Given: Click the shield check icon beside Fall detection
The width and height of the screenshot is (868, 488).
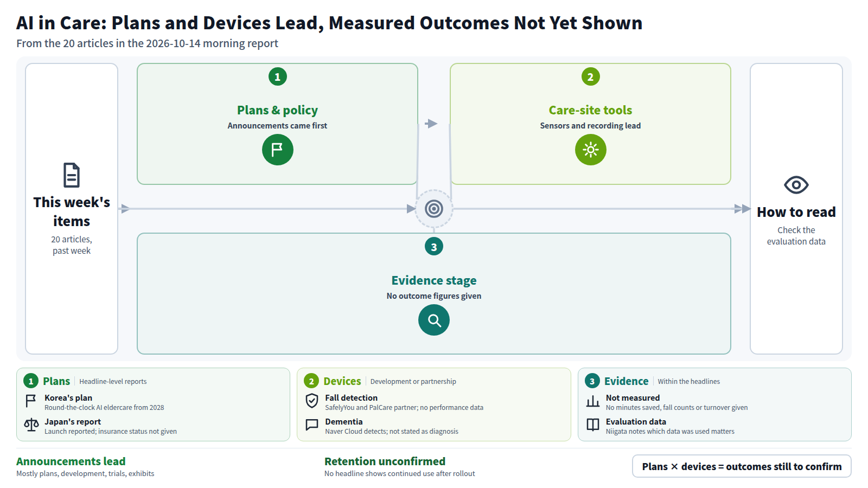Looking at the screenshot, I should point(312,401).
